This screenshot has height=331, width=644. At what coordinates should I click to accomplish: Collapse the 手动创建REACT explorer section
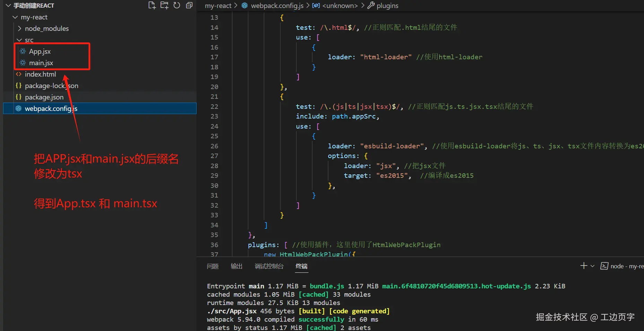point(8,6)
